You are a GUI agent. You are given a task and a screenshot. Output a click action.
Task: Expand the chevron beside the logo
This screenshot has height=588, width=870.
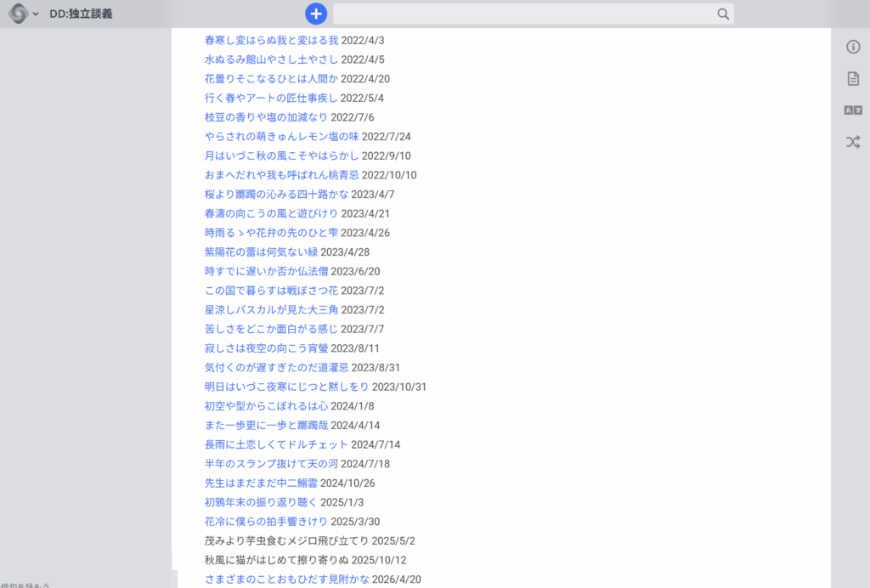click(36, 14)
